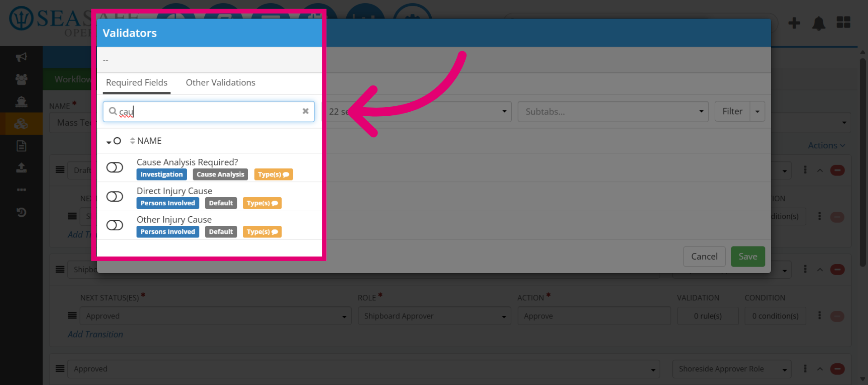The image size is (868, 385).
Task: Open the more options ellipsis sidebar icon
Action: click(21, 190)
